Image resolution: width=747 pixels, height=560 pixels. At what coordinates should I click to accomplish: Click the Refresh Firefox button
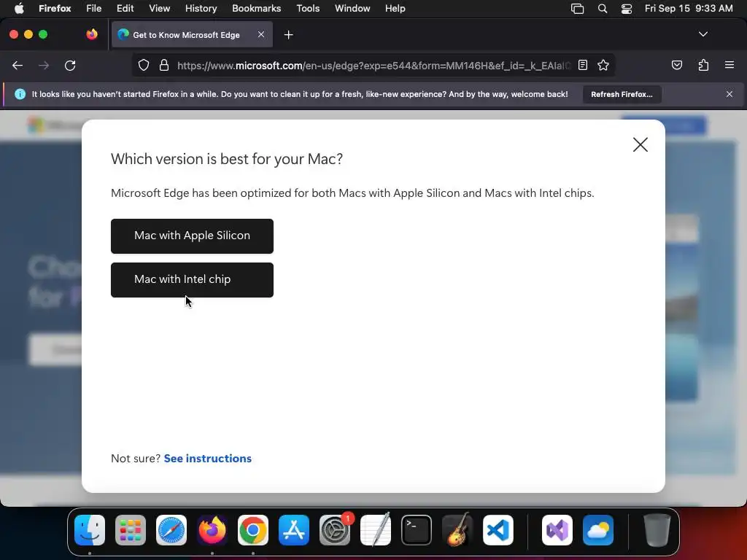[x=622, y=94]
